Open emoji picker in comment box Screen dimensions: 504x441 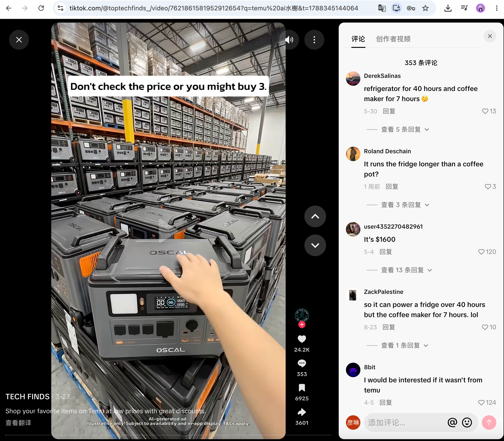467,422
